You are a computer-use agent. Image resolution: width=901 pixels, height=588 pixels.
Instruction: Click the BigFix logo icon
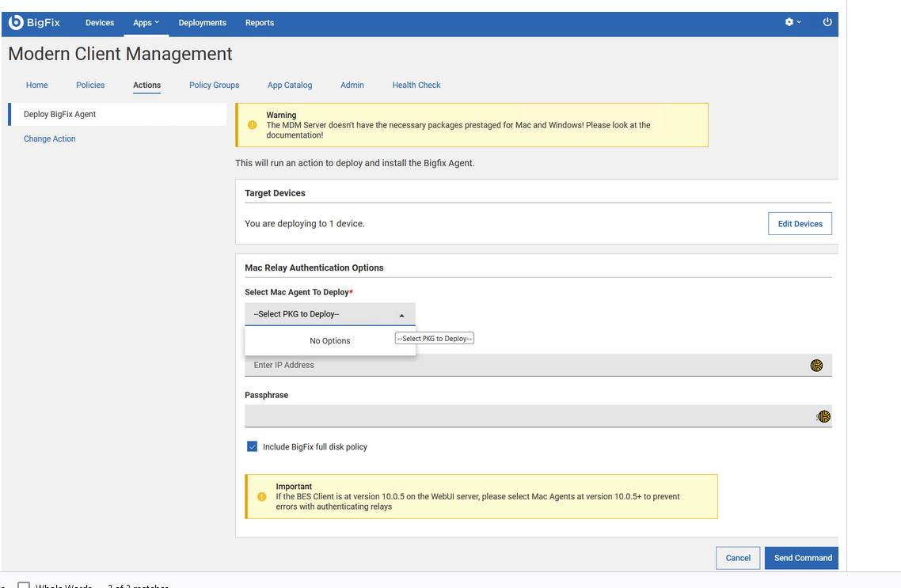click(x=16, y=23)
